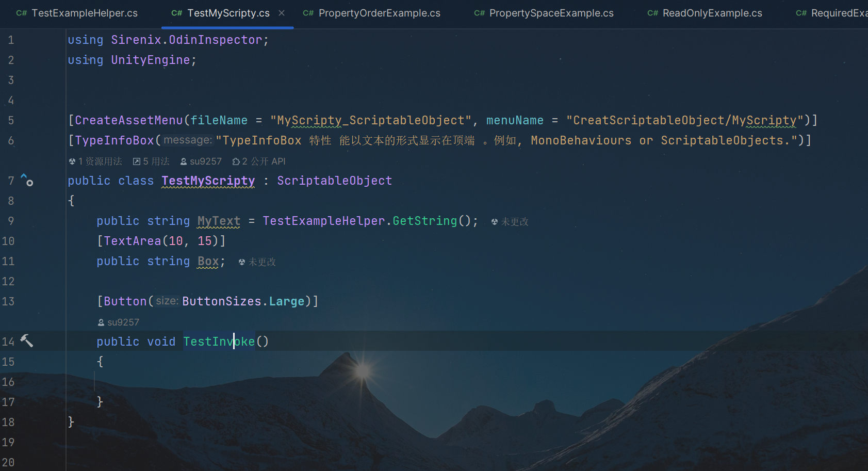Click the inheritance gutter icon on line 7
The height and width of the screenshot is (471, 868).
(27, 180)
